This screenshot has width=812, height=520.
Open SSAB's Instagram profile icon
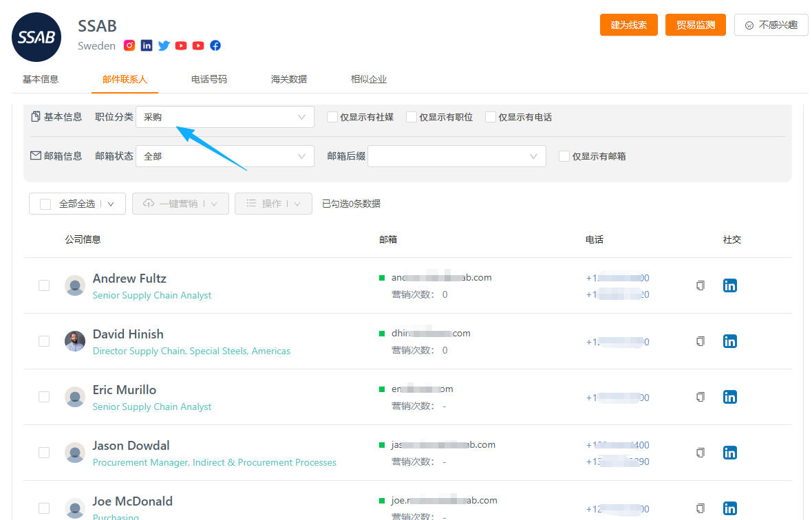[129, 45]
